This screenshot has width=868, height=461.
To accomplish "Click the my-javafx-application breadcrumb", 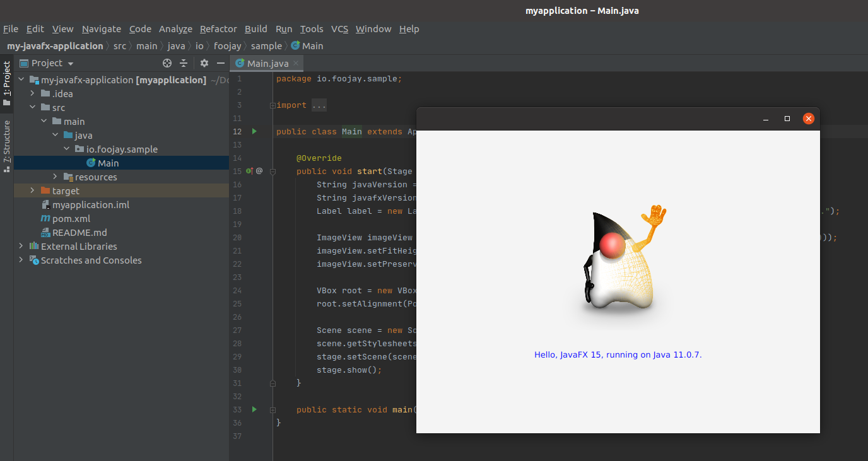I will click(x=55, y=45).
